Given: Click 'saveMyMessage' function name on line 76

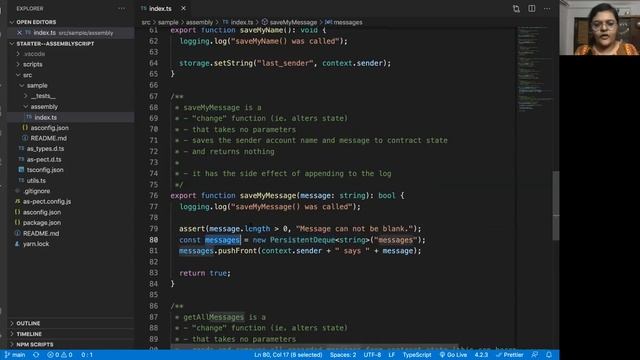Looking at the screenshot, I should (268, 196).
